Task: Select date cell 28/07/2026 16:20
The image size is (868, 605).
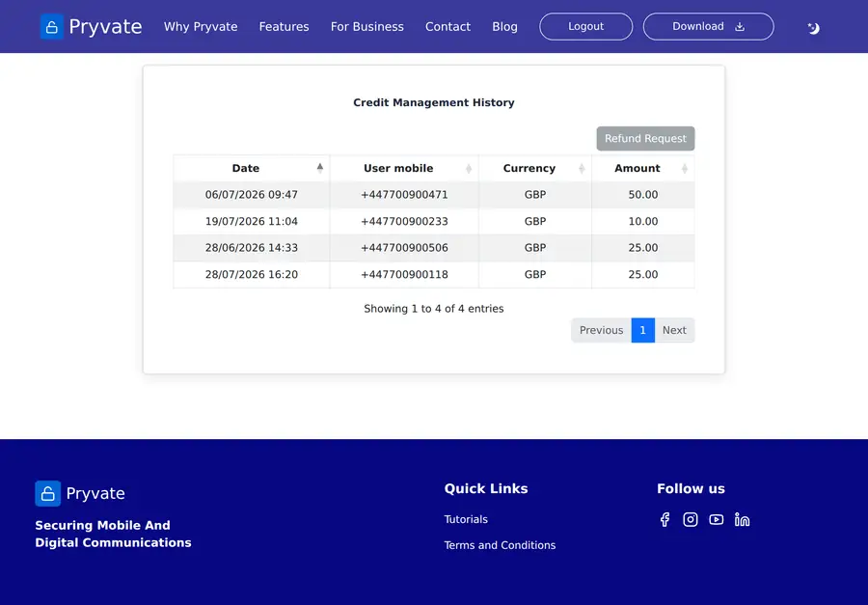Action: click(x=252, y=275)
